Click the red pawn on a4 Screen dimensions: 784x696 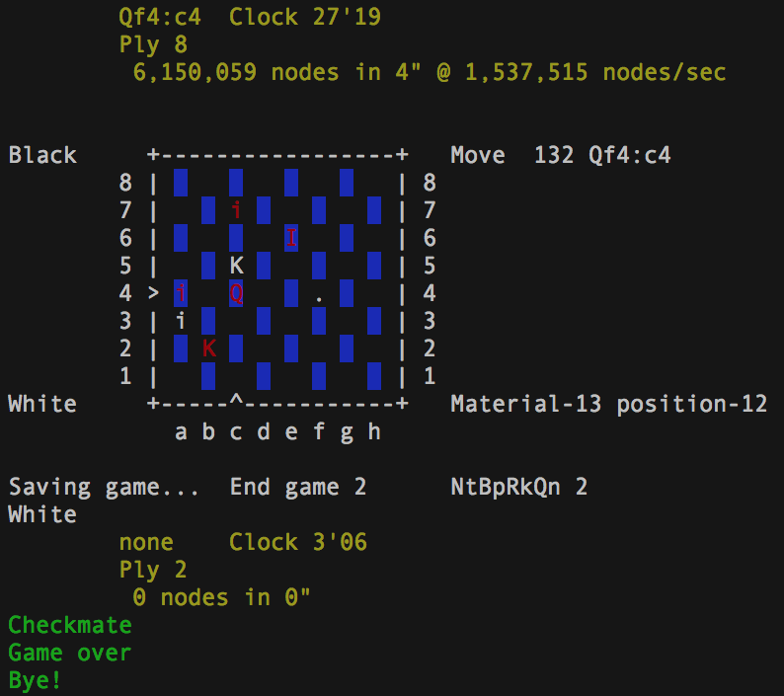tap(181, 293)
